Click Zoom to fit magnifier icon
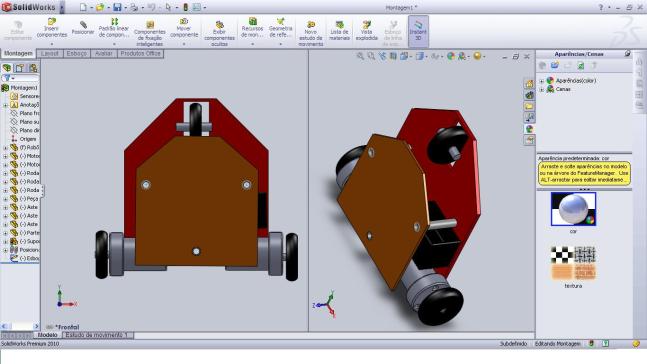The image size is (647, 364). click(360, 56)
